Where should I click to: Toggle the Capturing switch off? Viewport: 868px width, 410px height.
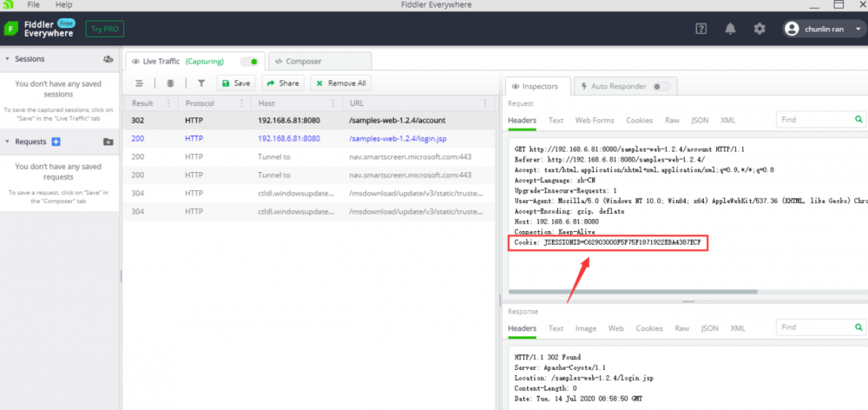(x=249, y=62)
